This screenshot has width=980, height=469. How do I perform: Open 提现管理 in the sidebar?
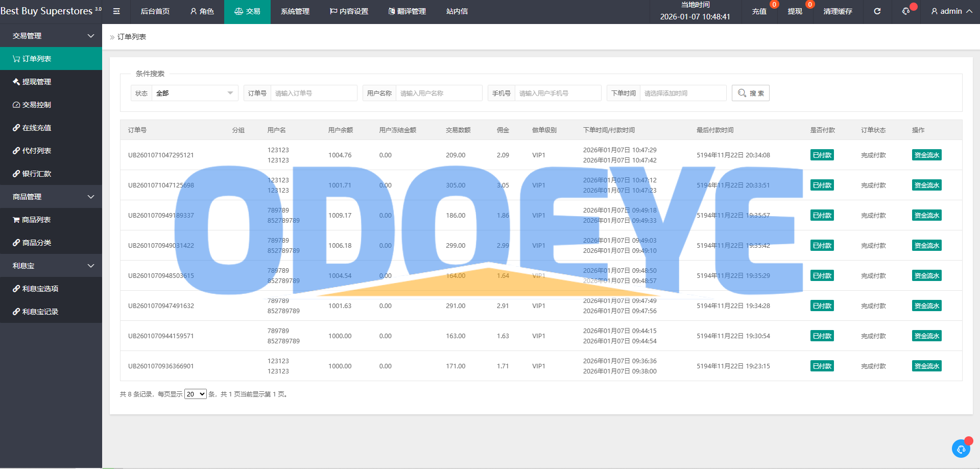pyautogui.click(x=51, y=82)
